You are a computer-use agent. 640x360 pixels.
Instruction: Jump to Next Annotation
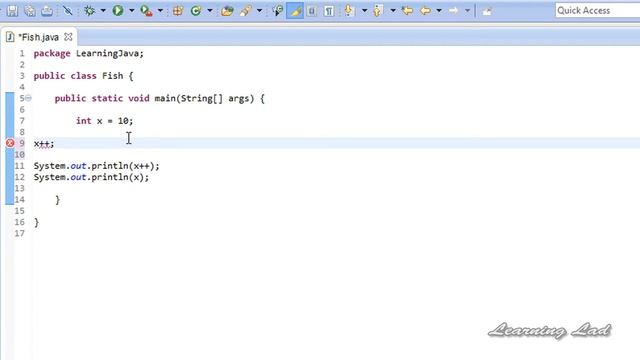pyautogui.click(x=349, y=11)
